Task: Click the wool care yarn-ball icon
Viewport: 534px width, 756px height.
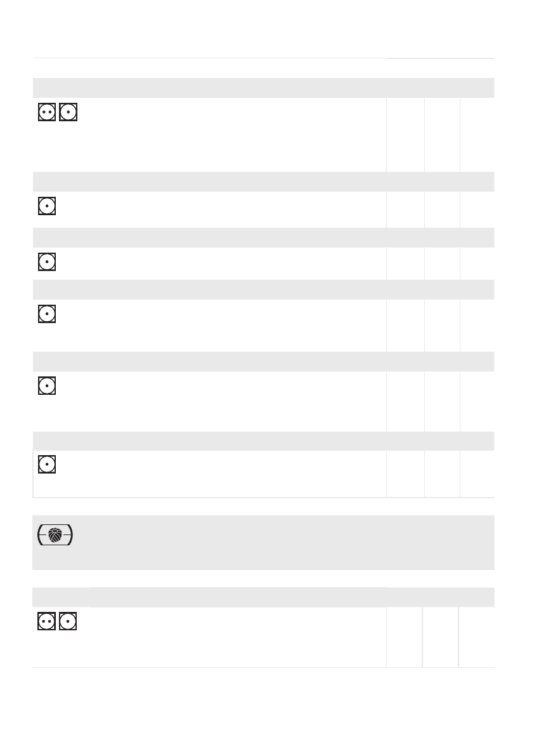Action: [x=55, y=535]
